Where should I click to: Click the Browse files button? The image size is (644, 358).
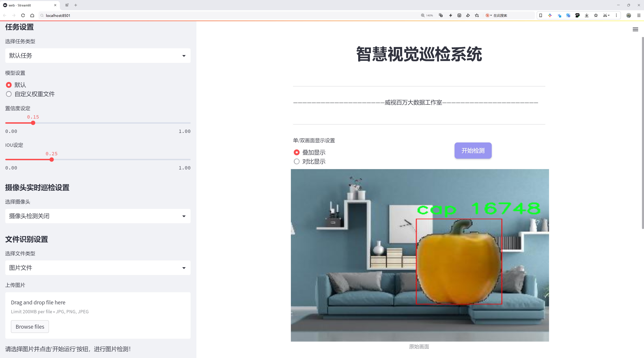[x=30, y=327]
